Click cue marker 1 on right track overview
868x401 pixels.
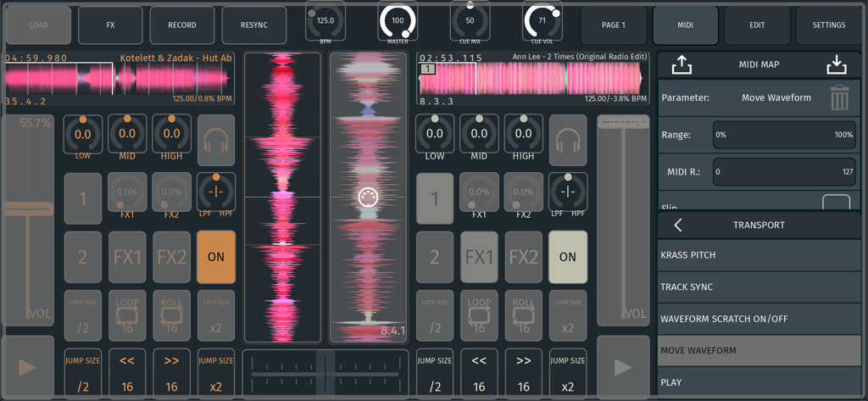coord(427,70)
